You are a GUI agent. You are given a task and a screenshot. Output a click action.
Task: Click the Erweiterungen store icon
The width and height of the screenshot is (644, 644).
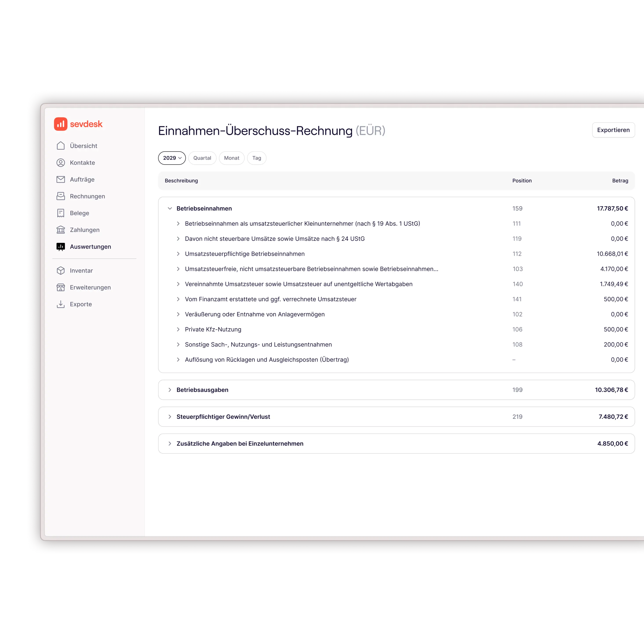coord(61,287)
